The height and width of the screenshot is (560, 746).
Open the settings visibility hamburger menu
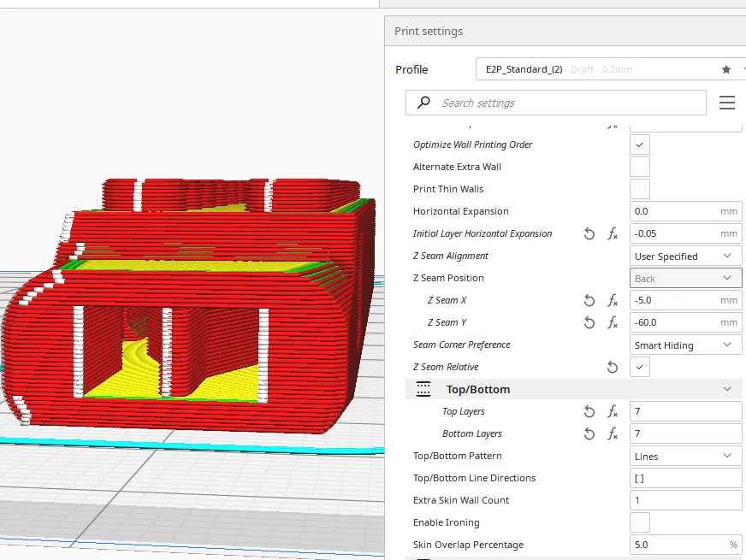pyautogui.click(x=727, y=103)
